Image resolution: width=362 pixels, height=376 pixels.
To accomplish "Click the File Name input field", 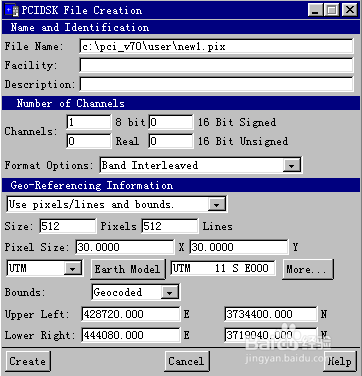I will [216, 46].
